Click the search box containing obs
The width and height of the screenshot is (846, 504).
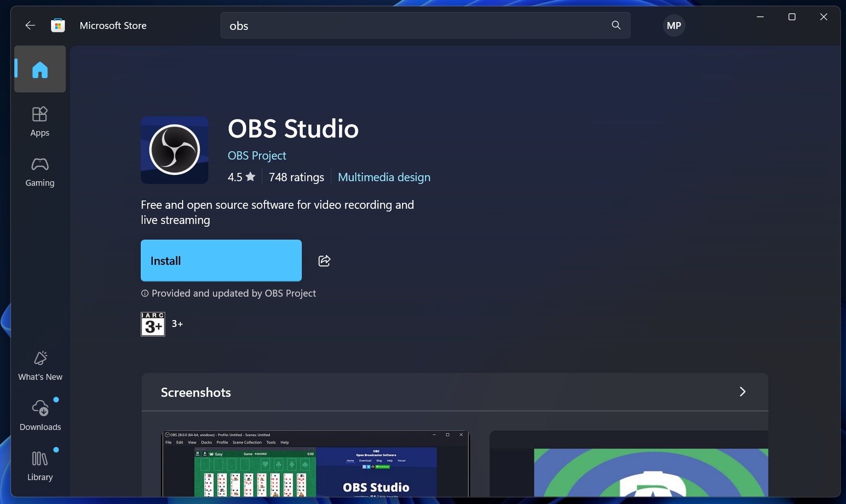click(x=425, y=26)
